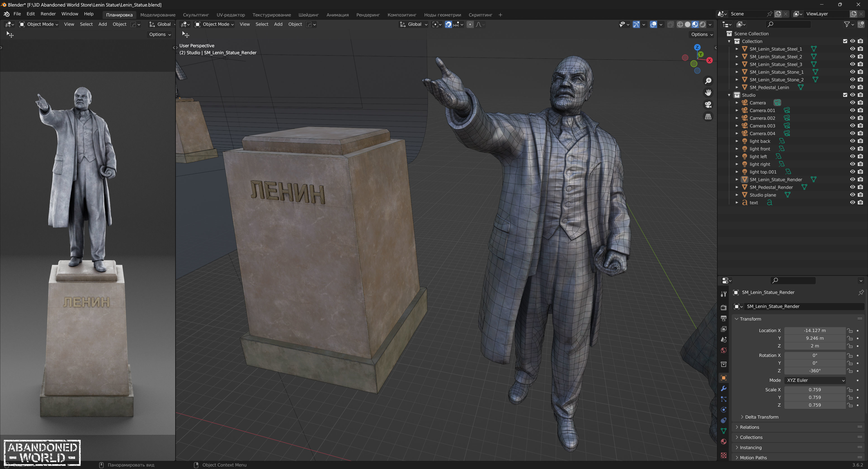Edit the Location Y value field
Image resolution: width=868 pixels, height=469 pixels.
(814, 338)
